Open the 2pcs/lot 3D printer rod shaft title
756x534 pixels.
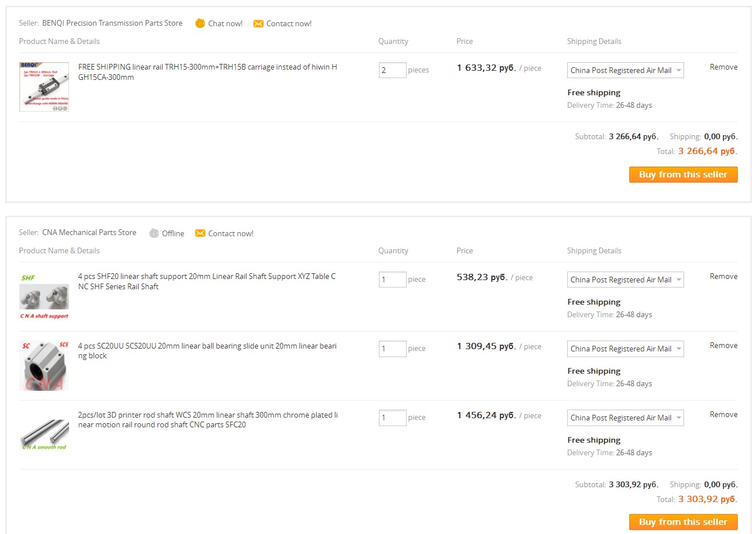point(208,420)
